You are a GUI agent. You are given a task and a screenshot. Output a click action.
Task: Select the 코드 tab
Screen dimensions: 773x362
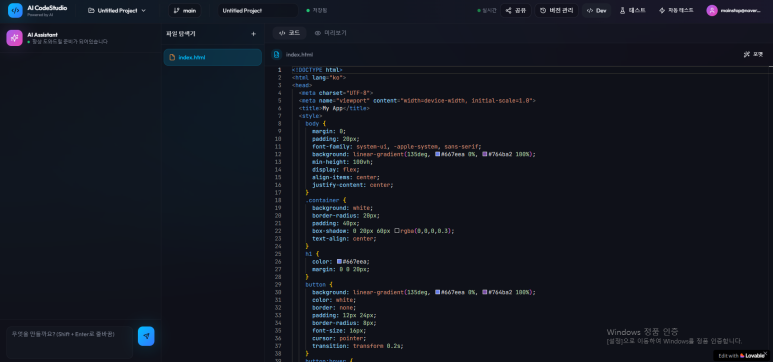pos(289,33)
